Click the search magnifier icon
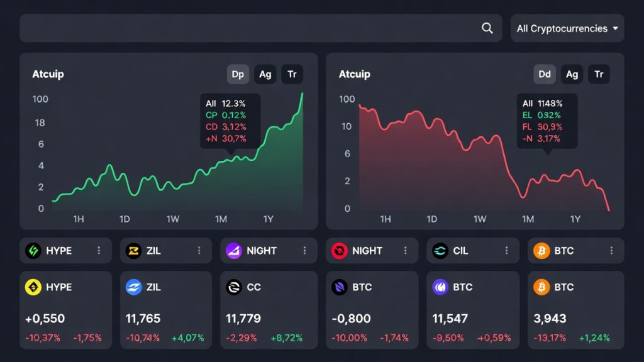The width and height of the screenshot is (644, 362). [x=487, y=28]
